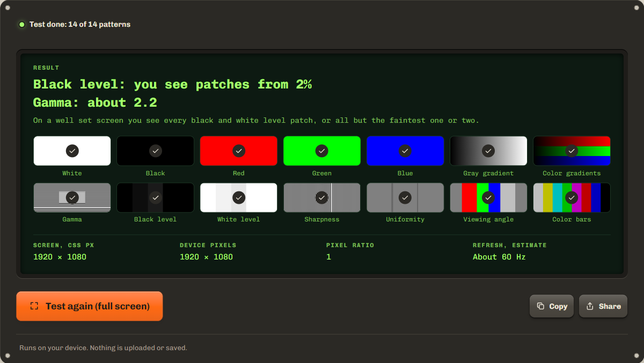The width and height of the screenshot is (644, 363).
Task: Click the 'Test done: 14 of 14 patterns' status
Action: click(80, 24)
